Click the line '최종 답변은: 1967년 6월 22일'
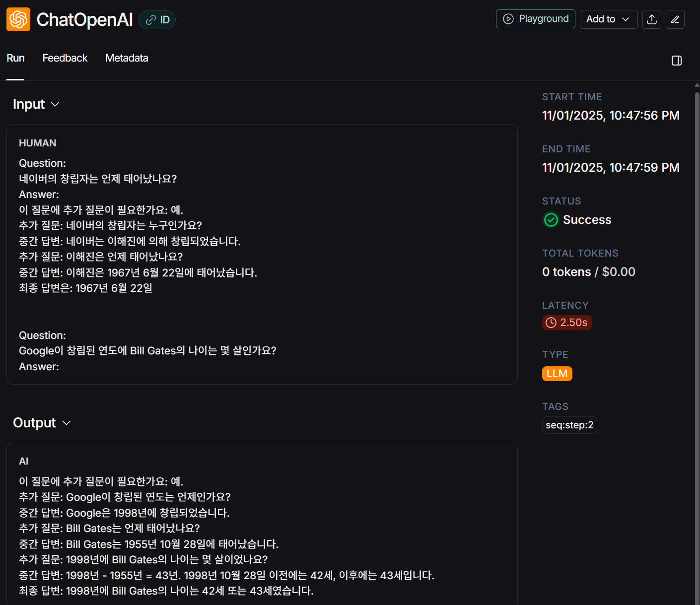This screenshot has height=605, width=700. [85, 288]
